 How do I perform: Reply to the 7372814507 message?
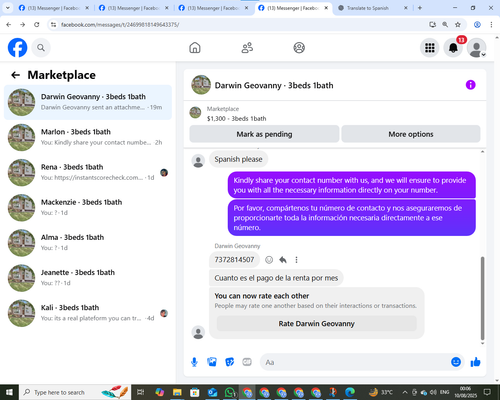(283, 260)
